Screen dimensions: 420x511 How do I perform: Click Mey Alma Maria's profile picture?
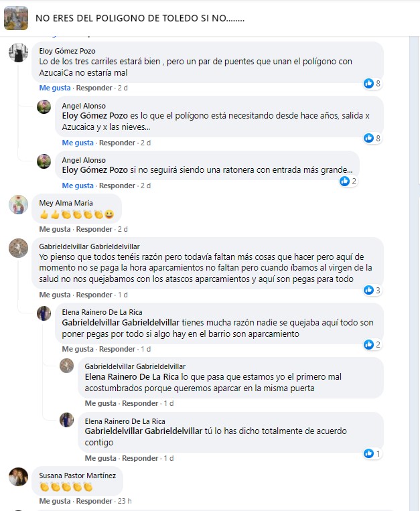click(18, 205)
